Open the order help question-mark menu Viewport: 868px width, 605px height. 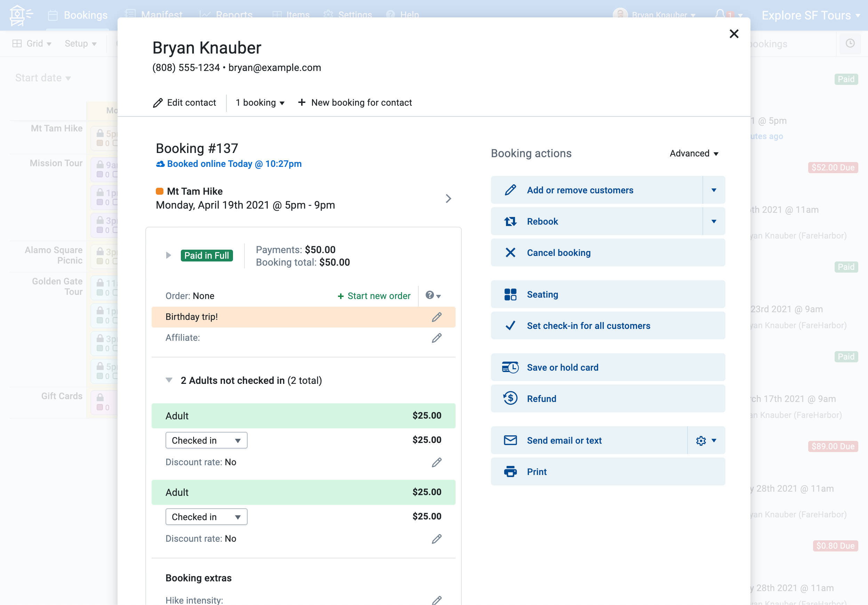coord(433,296)
